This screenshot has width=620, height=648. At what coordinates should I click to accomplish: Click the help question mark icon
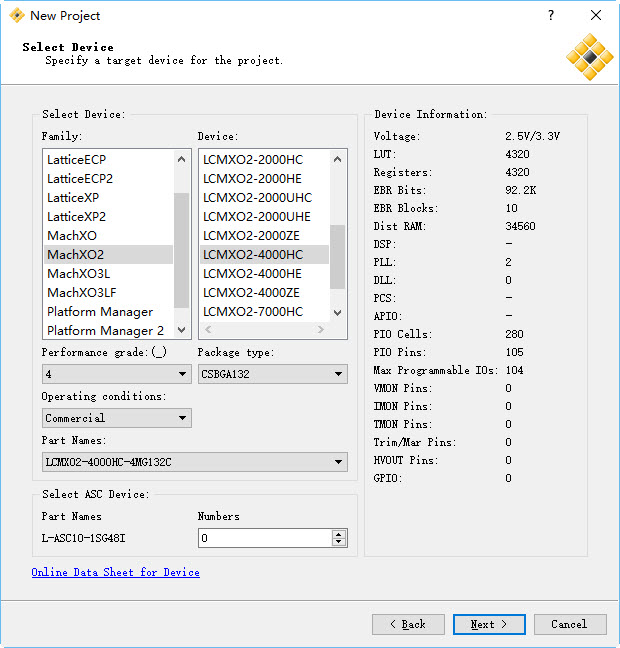[551, 16]
